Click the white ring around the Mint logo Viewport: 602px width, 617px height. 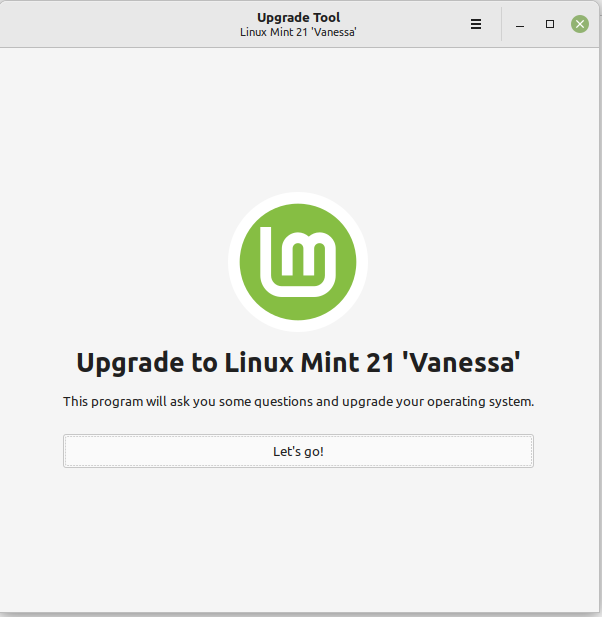[298, 198]
